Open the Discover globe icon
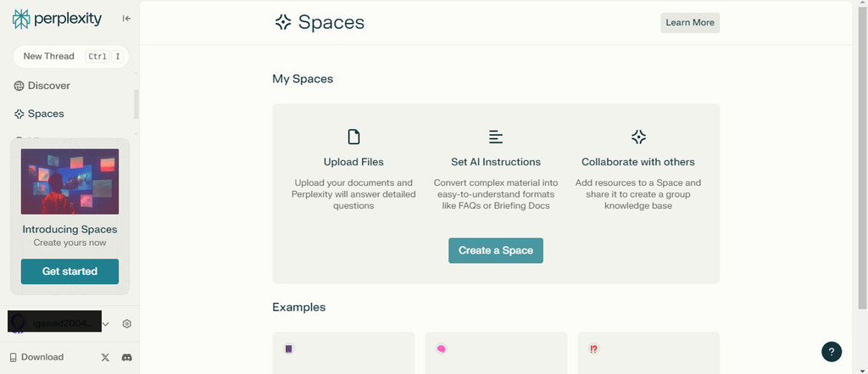868x374 pixels. click(19, 86)
